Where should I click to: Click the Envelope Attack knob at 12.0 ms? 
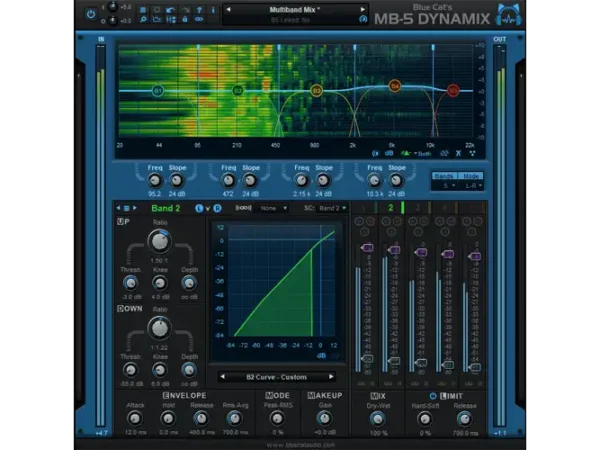tap(135, 418)
